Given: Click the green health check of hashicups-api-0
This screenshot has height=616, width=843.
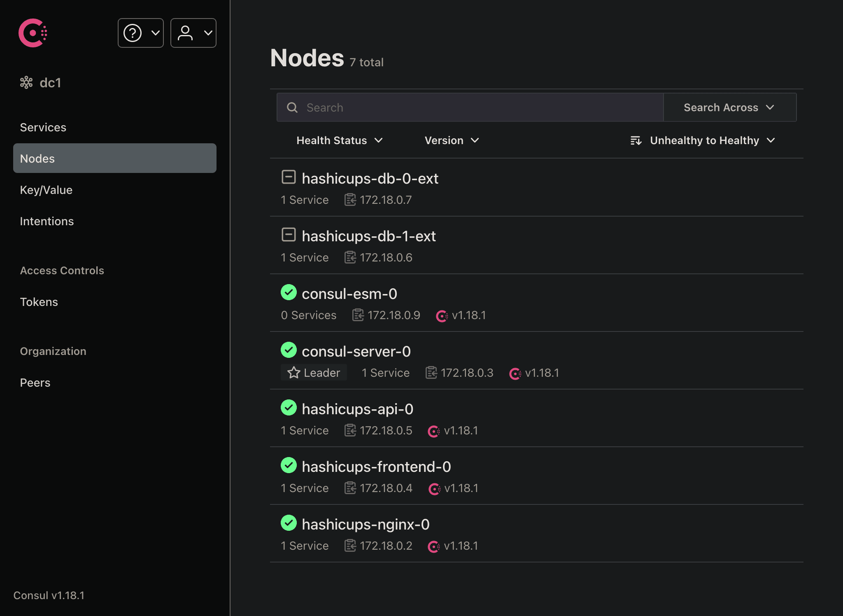Looking at the screenshot, I should 289,408.
